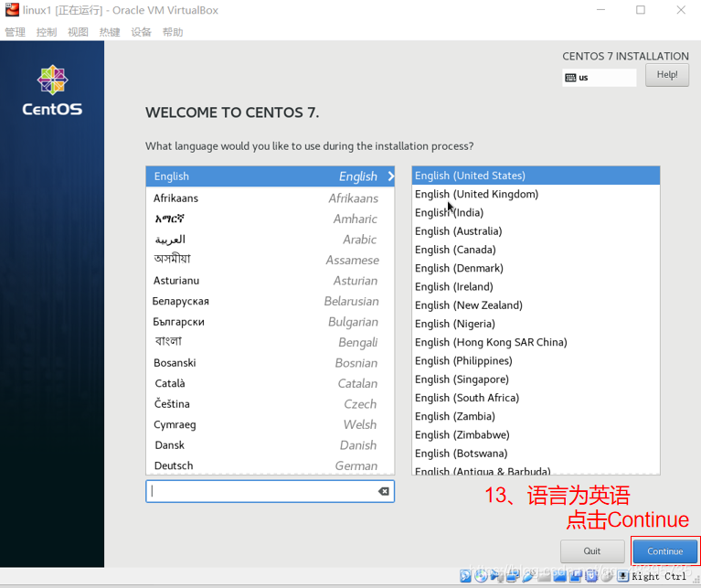Select Dansk in the language list
This screenshot has width=701, height=588.
click(270, 445)
